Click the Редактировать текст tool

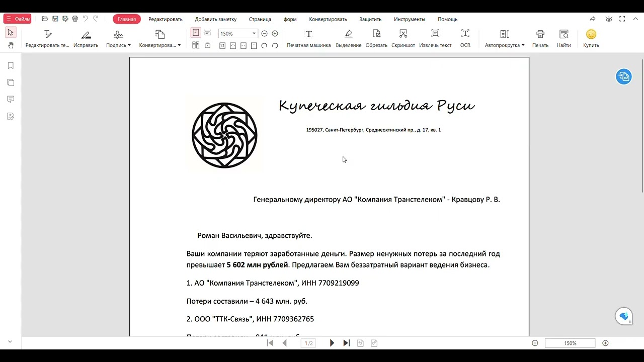point(47,39)
